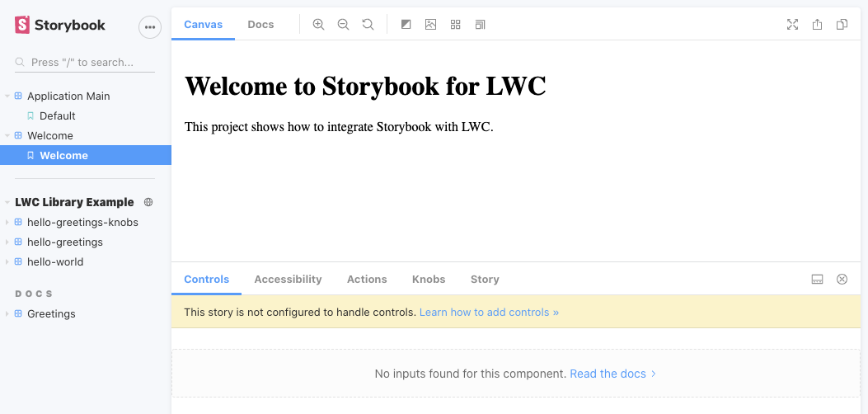The image size is (868, 414).
Task: Toggle the preview background icon
Action: tap(406, 25)
